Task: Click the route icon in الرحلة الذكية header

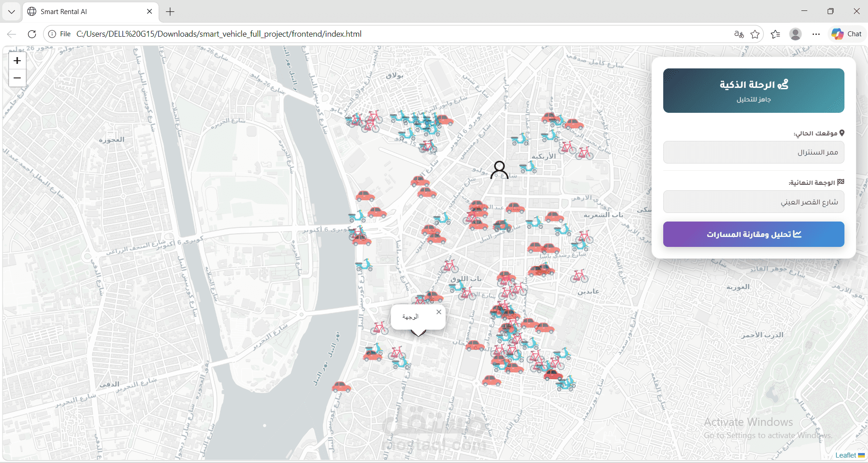Action: [783, 84]
